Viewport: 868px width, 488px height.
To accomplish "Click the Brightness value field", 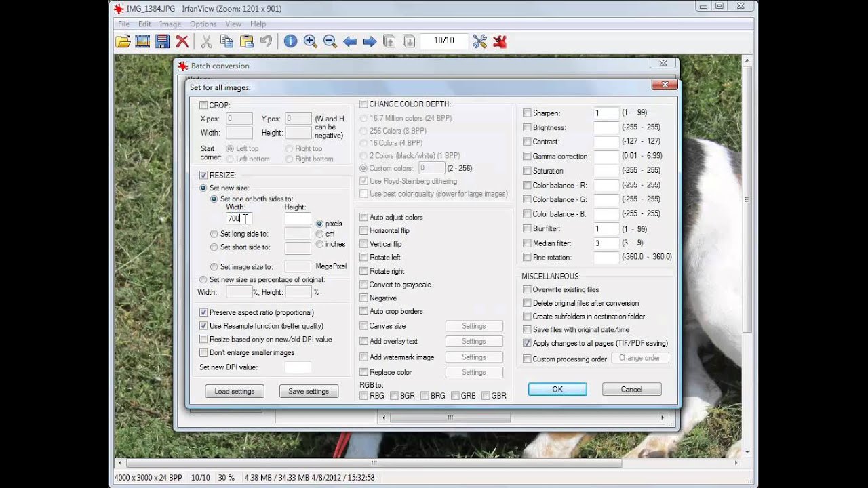I will point(606,127).
